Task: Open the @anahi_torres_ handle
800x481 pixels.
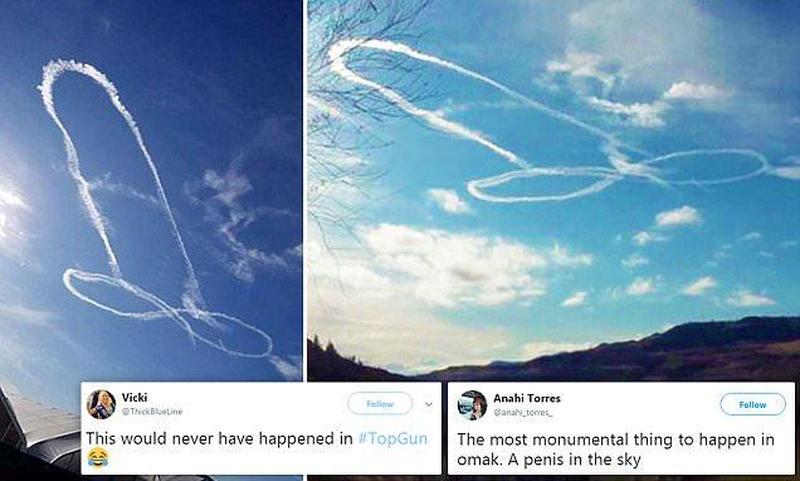Action: [x=523, y=412]
